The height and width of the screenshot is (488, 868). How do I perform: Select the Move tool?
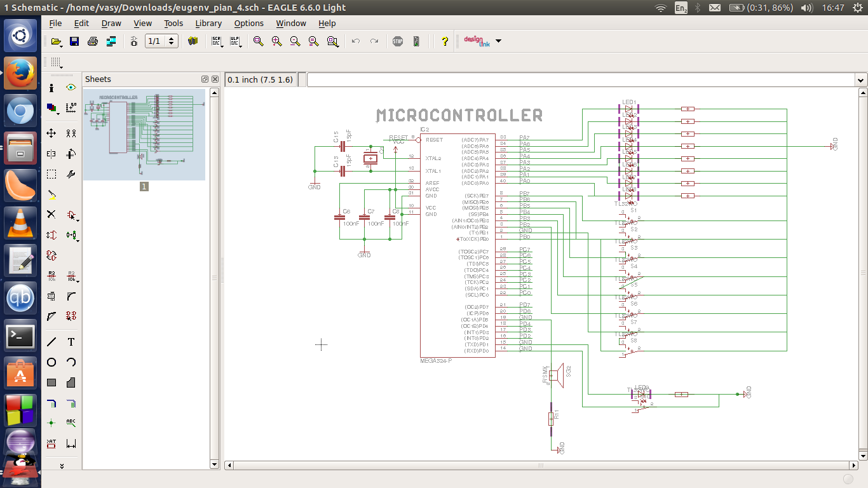click(x=51, y=133)
